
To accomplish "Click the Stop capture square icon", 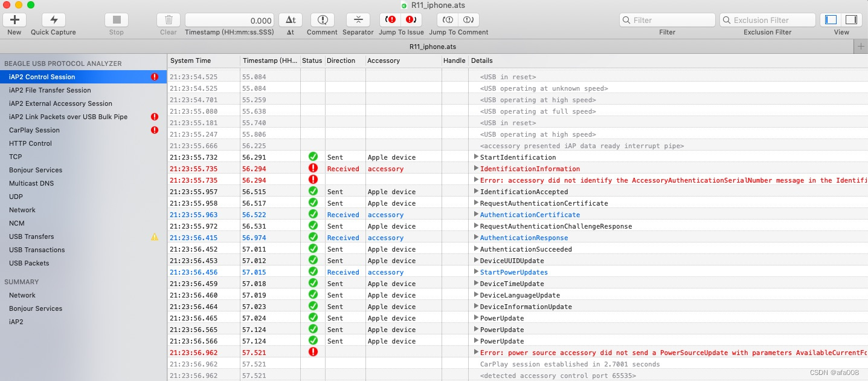I will tap(117, 20).
